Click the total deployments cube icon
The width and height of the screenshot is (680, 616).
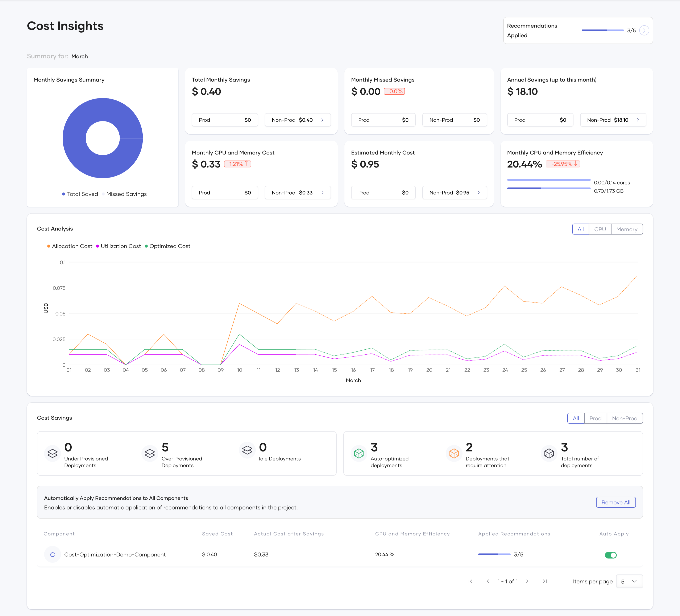549,453
